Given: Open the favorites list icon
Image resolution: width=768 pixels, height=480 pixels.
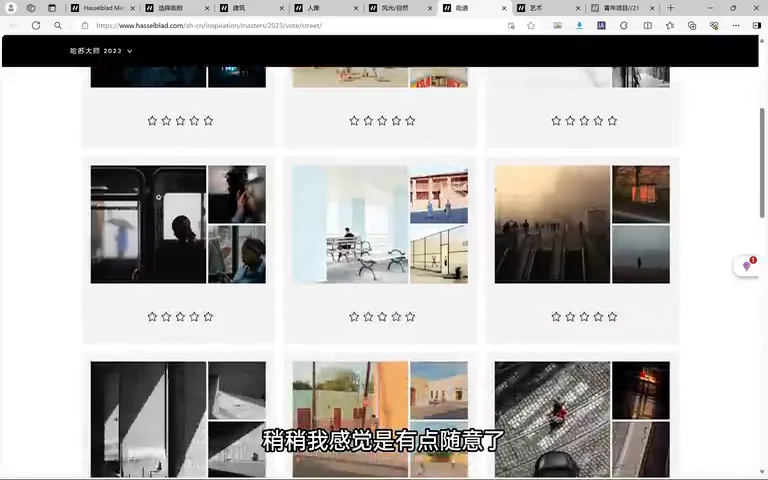Looking at the screenshot, I should [x=670, y=25].
